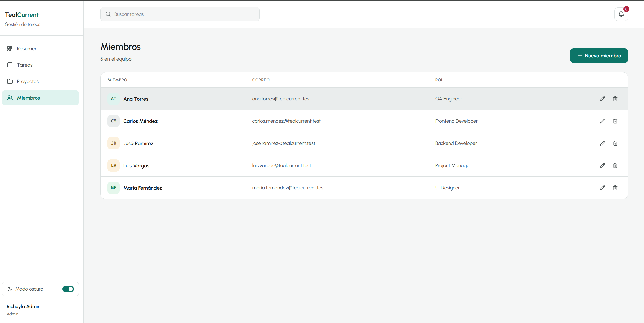Screen dimensions: 644x323
Task: Delete José Ramírez with the trash icon
Action: tap(615, 143)
